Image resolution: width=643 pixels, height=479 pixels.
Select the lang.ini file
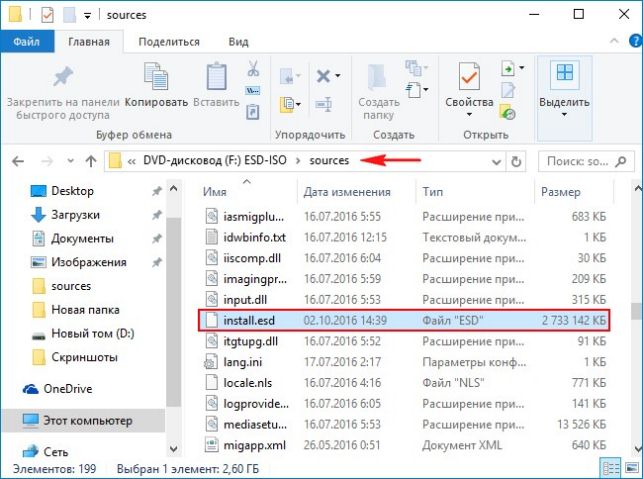point(404,362)
